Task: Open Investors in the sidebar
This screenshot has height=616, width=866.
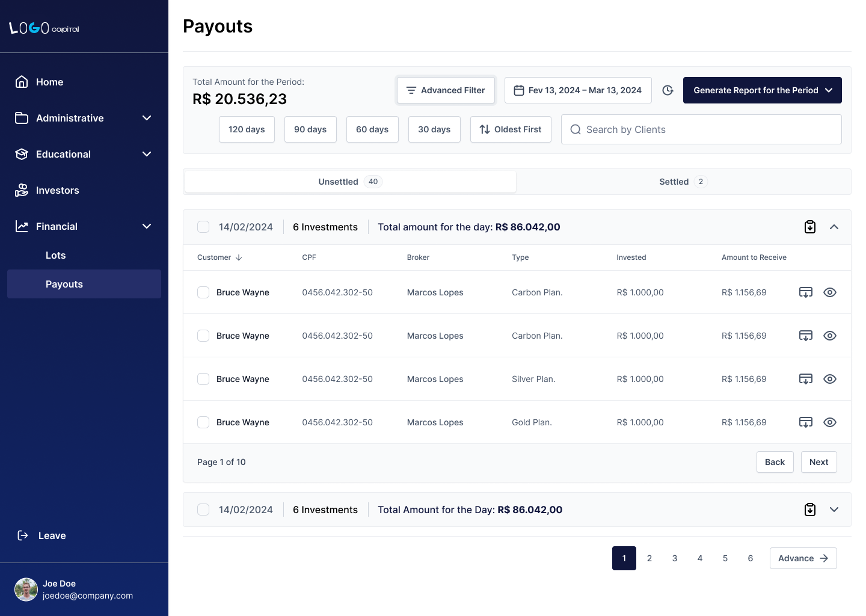Action: (58, 190)
